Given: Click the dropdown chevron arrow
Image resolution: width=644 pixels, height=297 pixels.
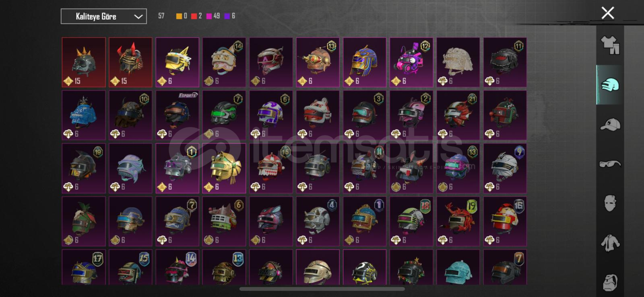Looking at the screenshot, I should click(x=138, y=17).
